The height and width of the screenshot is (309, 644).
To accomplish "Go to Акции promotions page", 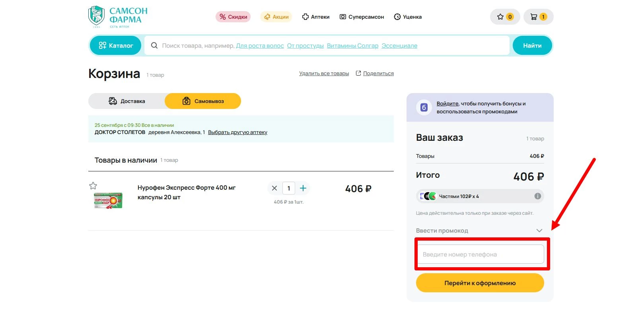I will tap(276, 17).
